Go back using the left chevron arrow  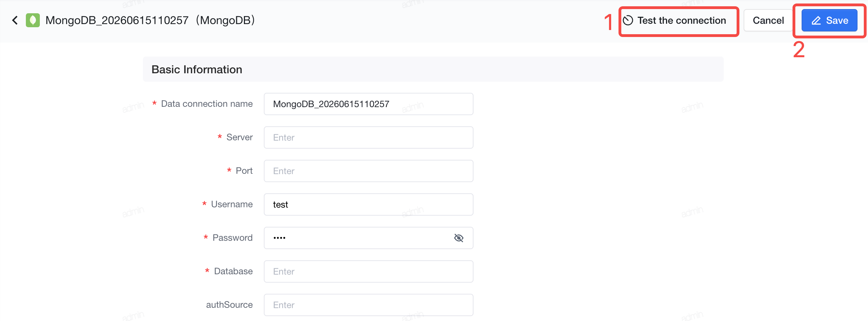pos(15,20)
